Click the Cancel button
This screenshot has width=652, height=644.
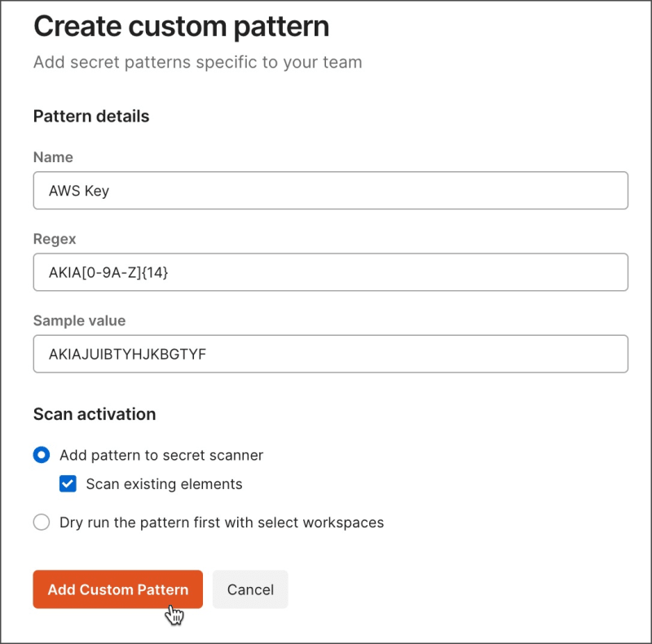[250, 589]
